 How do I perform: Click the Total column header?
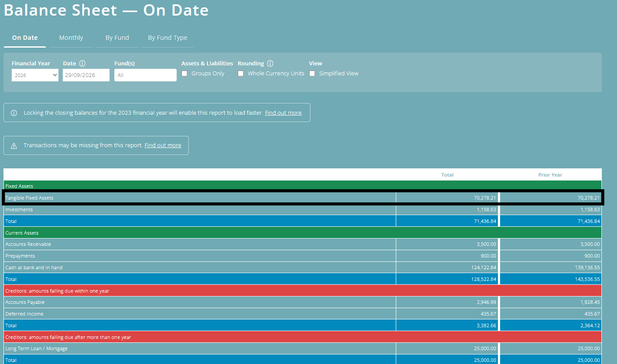tap(447, 175)
